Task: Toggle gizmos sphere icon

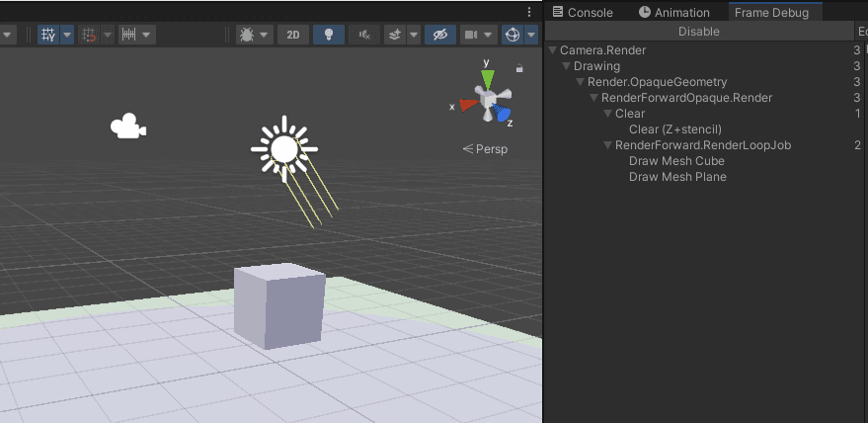Action: pos(513,35)
